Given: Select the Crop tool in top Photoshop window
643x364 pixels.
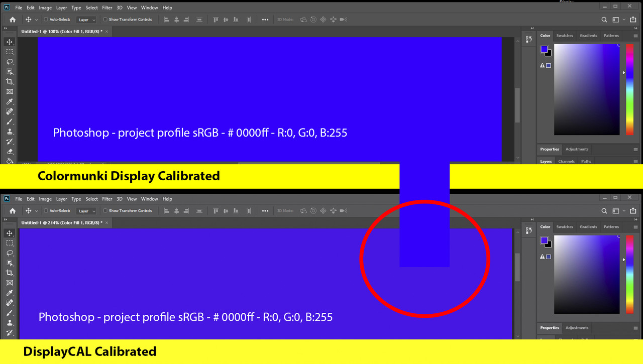Looking at the screenshot, I should (x=10, y=82).
